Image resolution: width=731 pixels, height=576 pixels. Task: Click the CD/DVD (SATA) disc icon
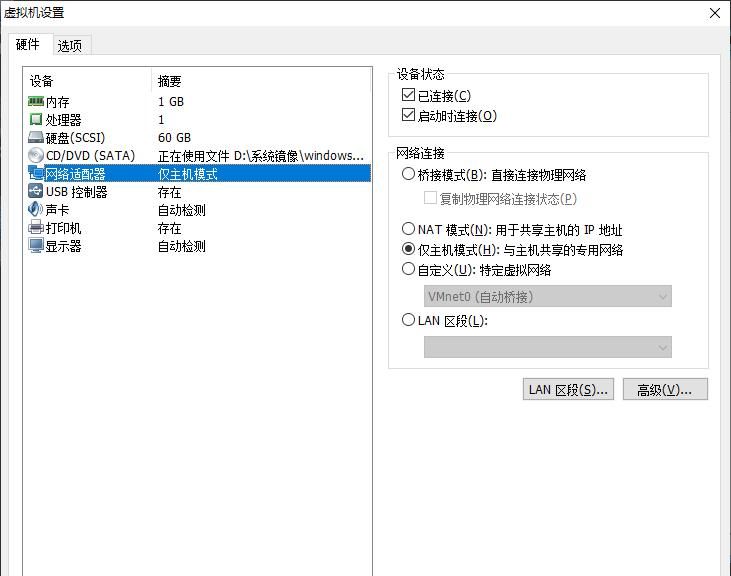point(36,155)
